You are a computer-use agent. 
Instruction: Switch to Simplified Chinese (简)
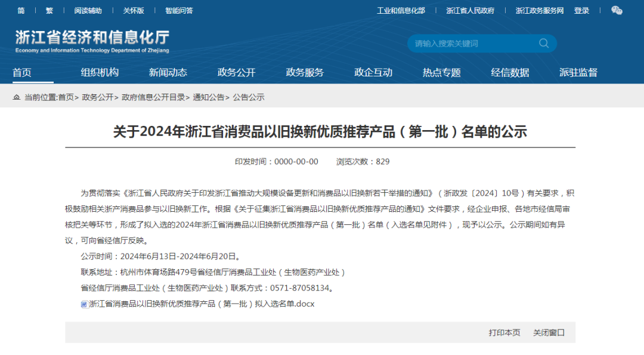21,11
